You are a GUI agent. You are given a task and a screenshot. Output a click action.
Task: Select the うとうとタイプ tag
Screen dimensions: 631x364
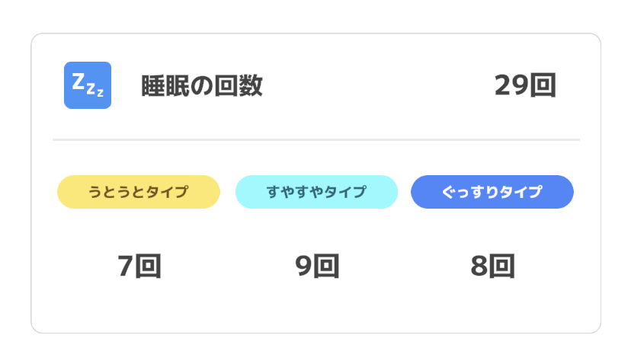coord(139,192)
